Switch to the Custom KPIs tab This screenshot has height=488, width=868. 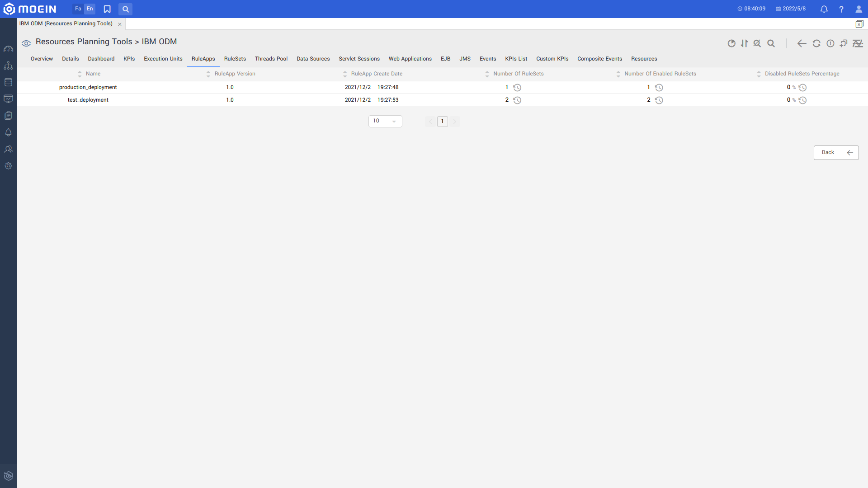(552, 59)
